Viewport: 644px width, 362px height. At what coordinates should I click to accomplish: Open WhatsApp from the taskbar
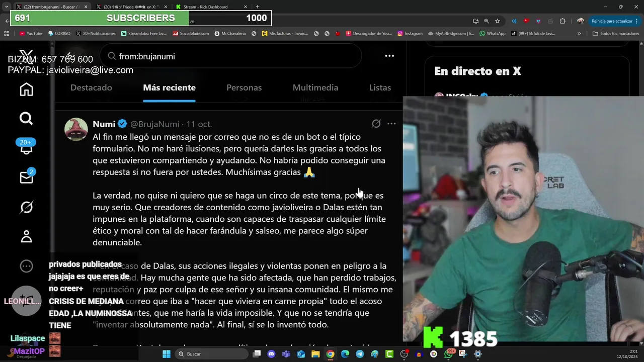tap(448, 354)
